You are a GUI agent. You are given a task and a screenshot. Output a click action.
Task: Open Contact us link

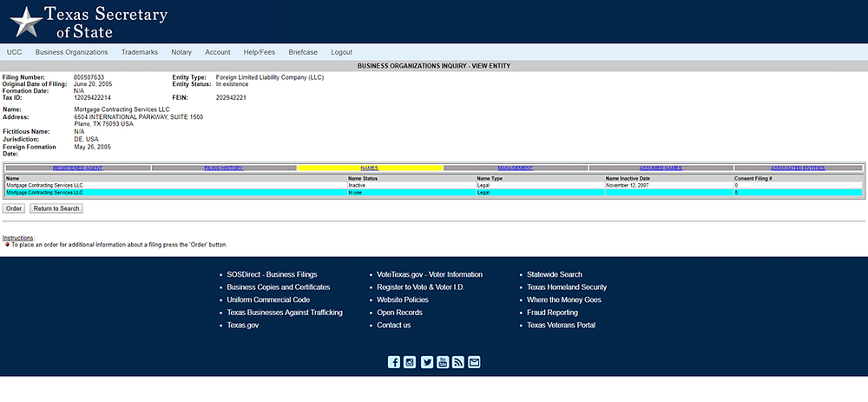click(x=393, y=326)
